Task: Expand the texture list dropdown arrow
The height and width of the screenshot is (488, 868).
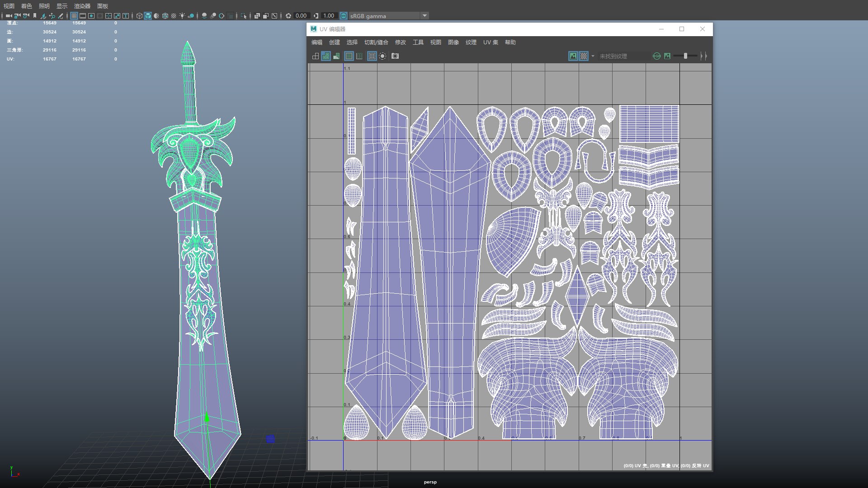Action: [593, 56]
